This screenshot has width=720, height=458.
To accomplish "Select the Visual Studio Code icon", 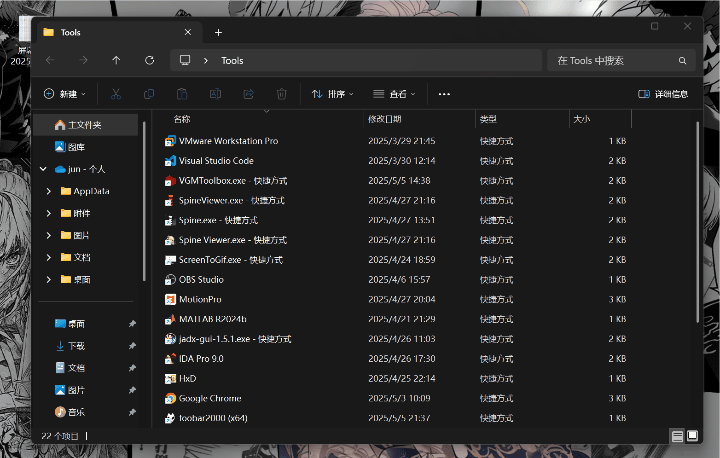I will (x=170, y=161).
